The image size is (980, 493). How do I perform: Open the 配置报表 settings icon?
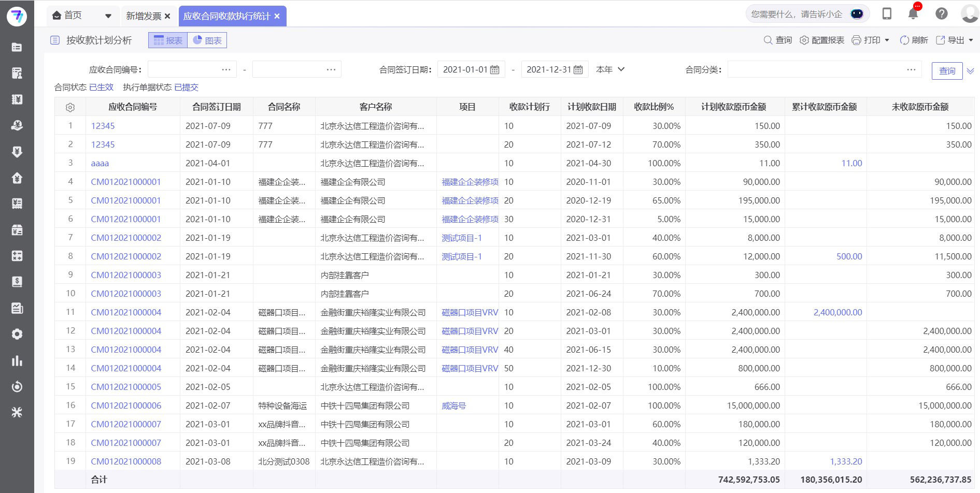pos(805,39)
